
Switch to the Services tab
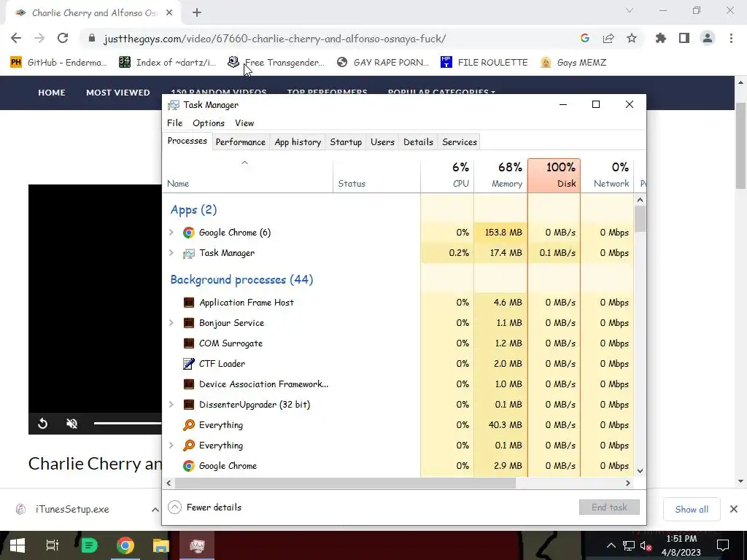pos(460,142)
